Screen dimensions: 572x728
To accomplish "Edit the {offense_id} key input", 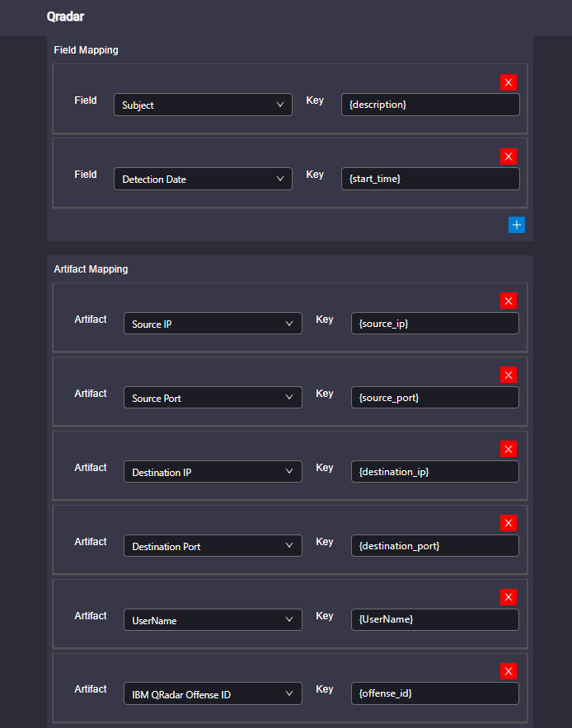I will [435, 693].
